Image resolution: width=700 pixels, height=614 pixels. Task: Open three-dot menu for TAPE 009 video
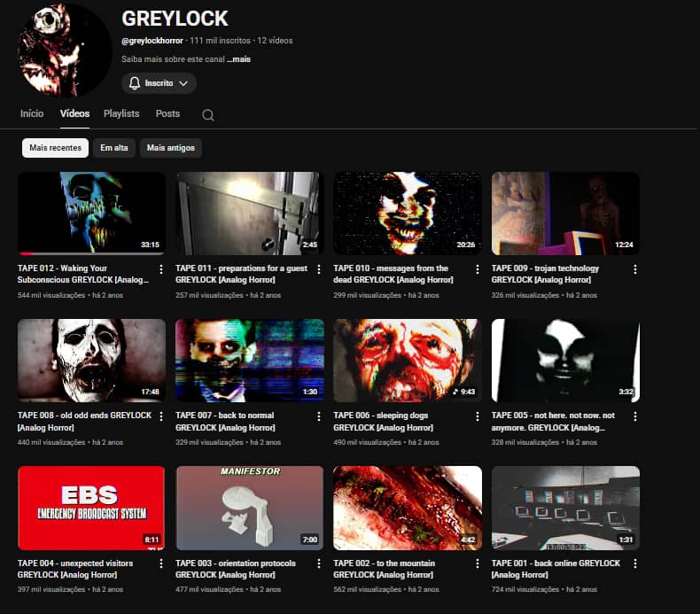634,269
